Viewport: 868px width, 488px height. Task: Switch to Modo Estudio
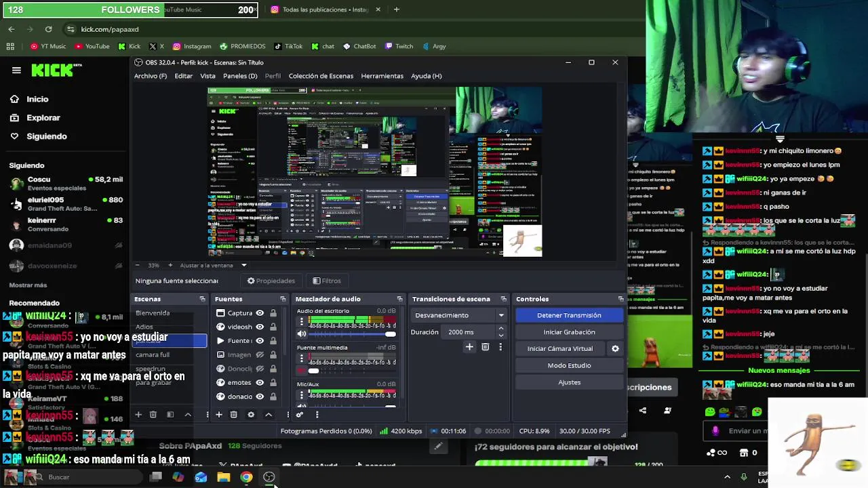tap(569, 365)
